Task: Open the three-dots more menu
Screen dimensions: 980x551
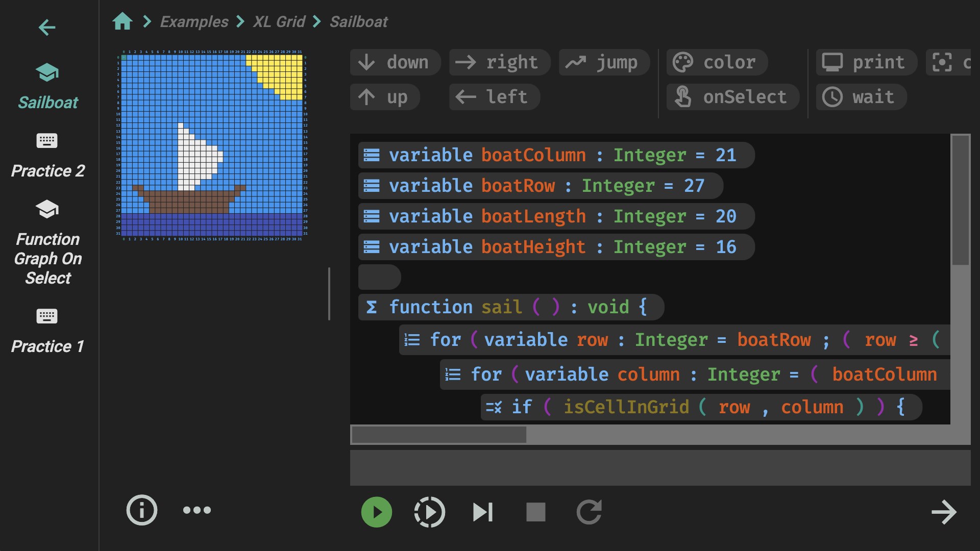Action: click(x=197, y=510)
